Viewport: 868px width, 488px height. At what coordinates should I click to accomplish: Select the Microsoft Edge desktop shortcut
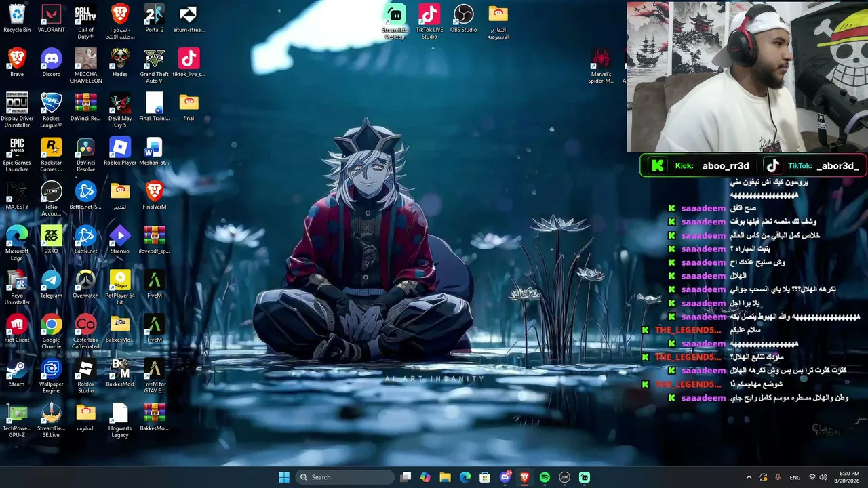pos(17,243)
